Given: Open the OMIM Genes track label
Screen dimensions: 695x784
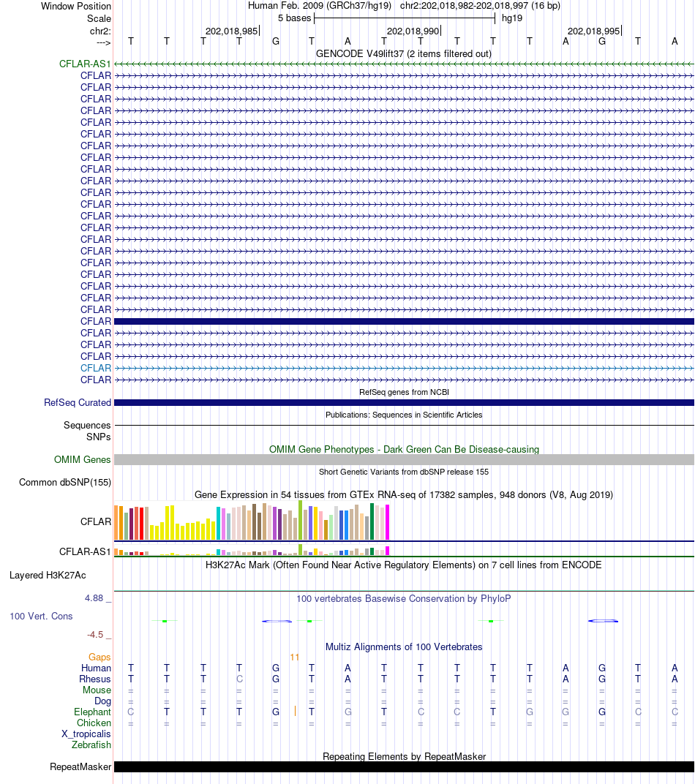Looking at the screenshot, I should tap(83, 459).
